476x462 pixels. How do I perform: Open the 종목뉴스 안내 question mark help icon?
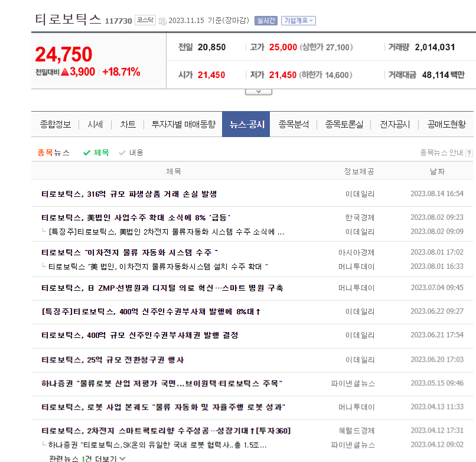point(469,153)
